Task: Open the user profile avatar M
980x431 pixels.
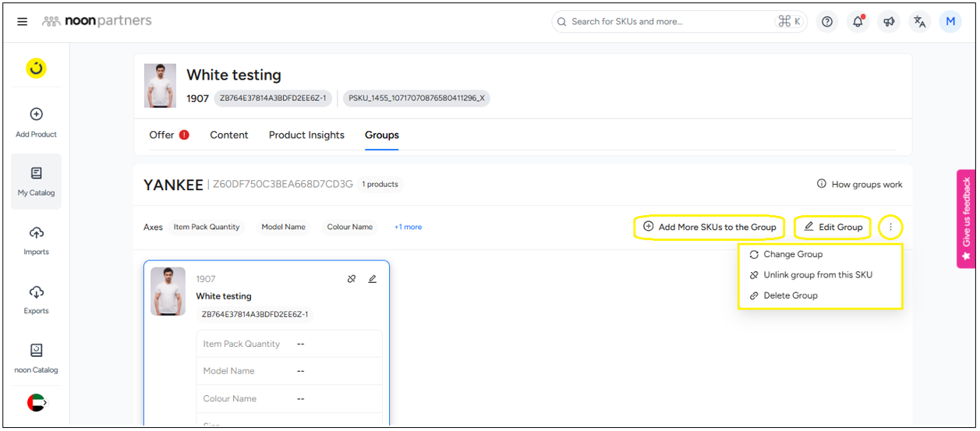Action: coord(950,22)
